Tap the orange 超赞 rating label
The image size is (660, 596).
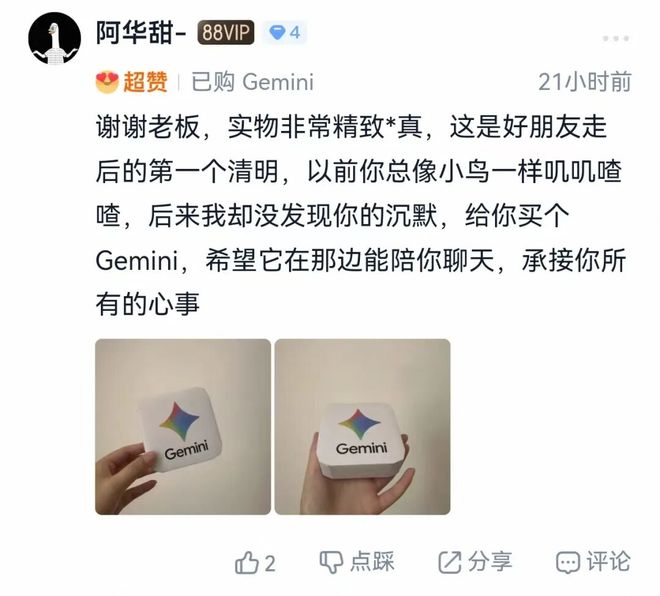[145, 82]
